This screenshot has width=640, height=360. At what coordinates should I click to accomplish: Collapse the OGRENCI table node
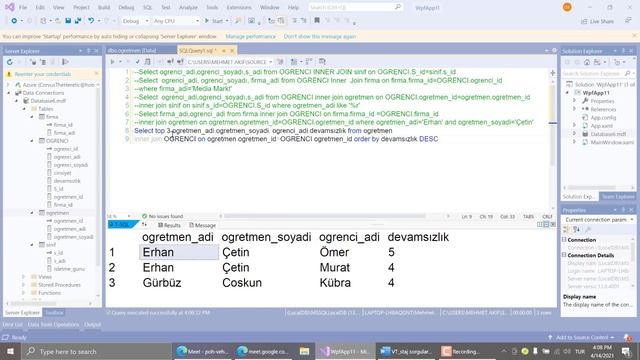click(x=33, y=141)
